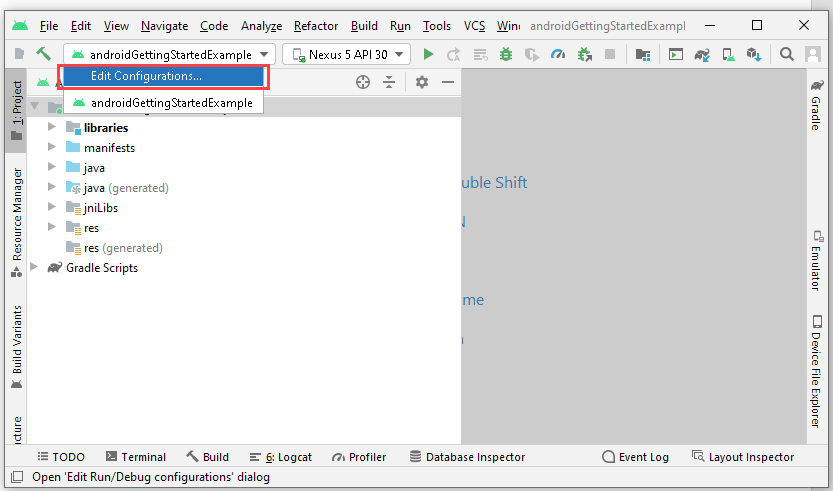Click the green Run app button
This screenshot has height=491, width=833.
(428, 54)
